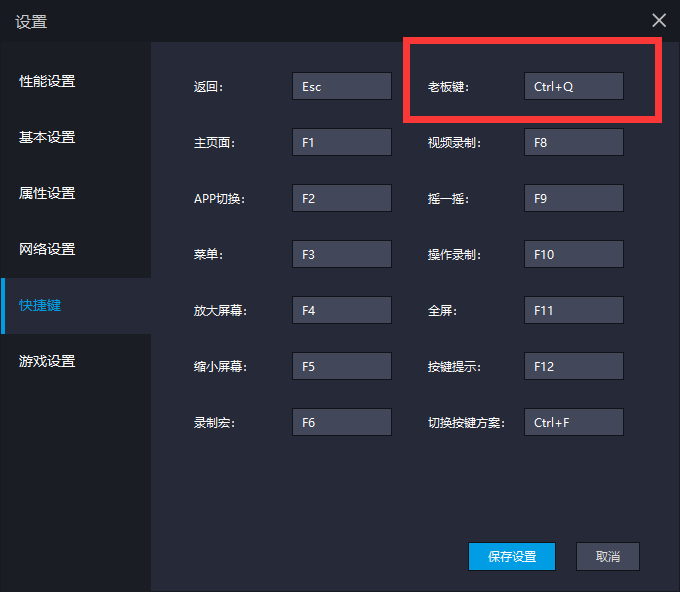Screen dimensions: 680x592
Task: Click the 取消 button
Action: (x=607, y=556)
